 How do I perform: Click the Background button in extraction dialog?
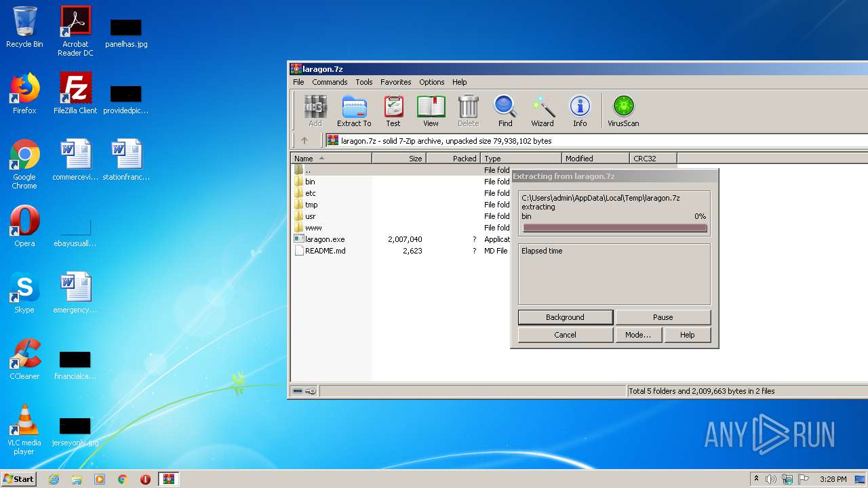[x=565, y=317]
